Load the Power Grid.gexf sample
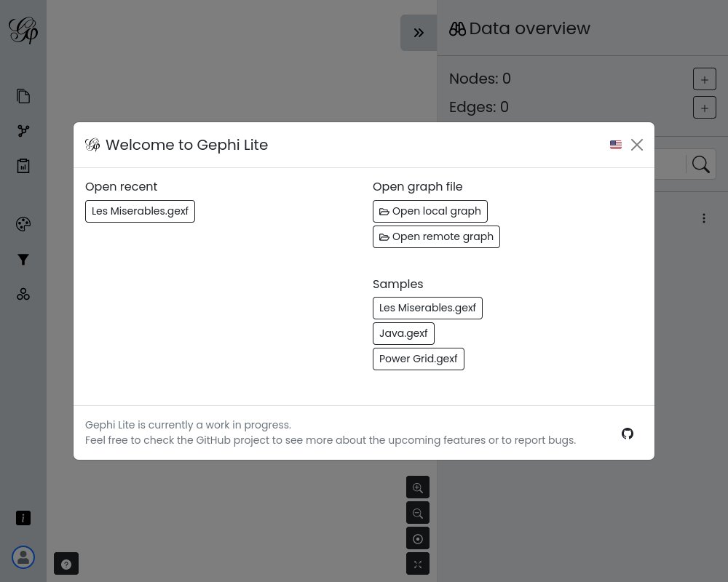The height and width of the screenshot is (582, 728). click(x=419, y=359)
